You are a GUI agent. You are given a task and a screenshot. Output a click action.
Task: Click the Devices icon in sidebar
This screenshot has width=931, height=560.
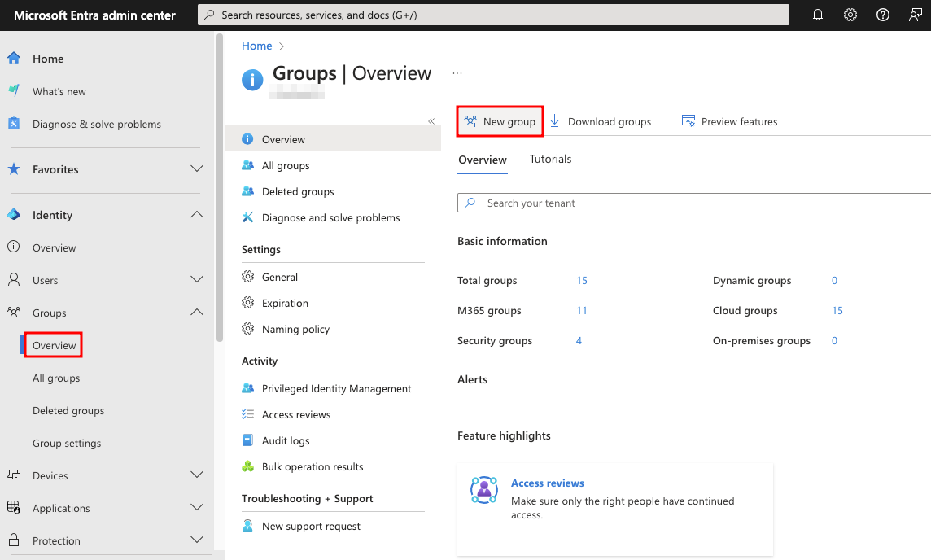pos(14,475)
